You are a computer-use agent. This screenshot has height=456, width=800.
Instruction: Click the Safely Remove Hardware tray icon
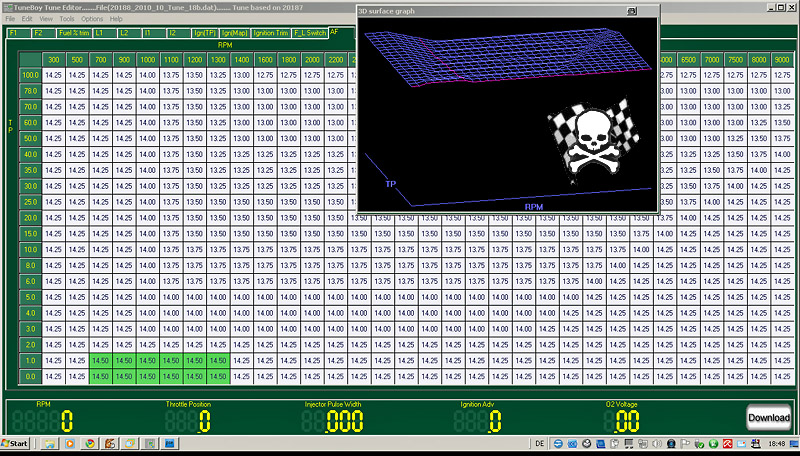[x=699, y=444]
